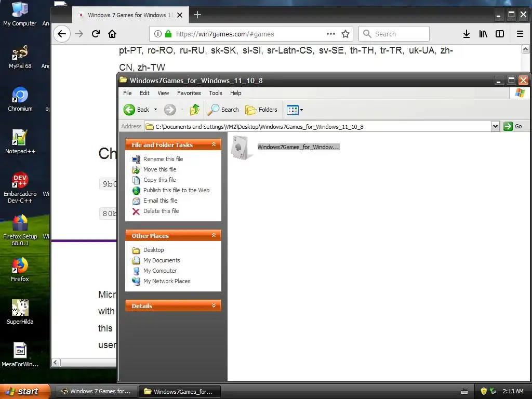The image size is (532, 399).
Task: Open a new browser tab with plus button
Action: (x=197, y=15)
